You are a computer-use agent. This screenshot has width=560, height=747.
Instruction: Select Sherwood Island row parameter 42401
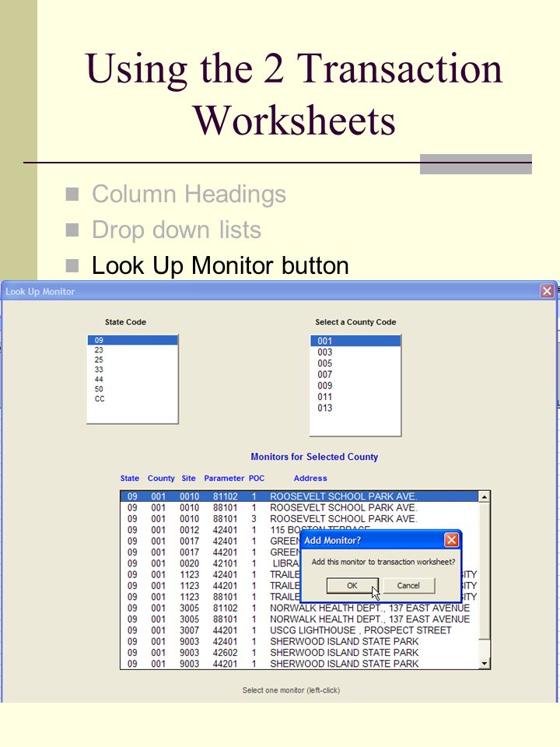299,641
